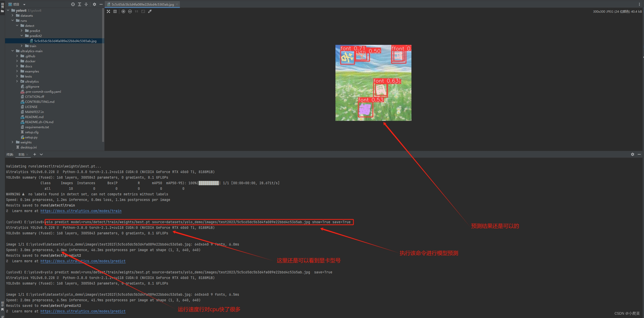644x318 pixels.
Task: Open the docs.ultralytics.com/modes/train link
Action: point(81,211)
